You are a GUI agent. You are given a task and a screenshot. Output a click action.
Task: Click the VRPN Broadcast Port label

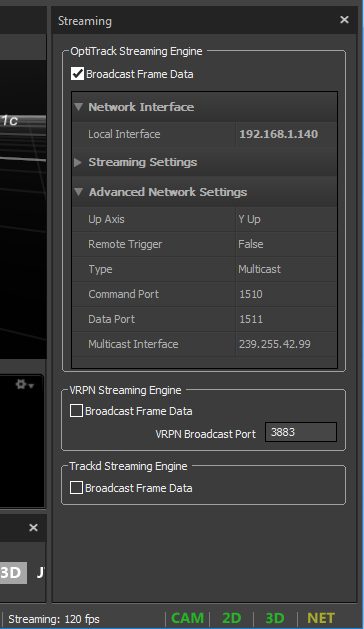point(205,434)
